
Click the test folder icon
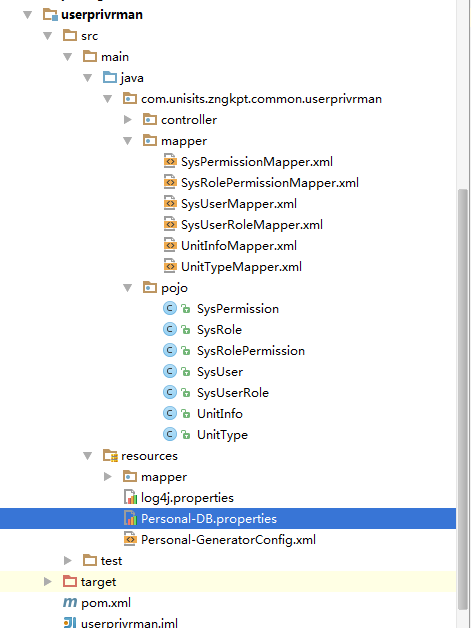pos(90,560)
